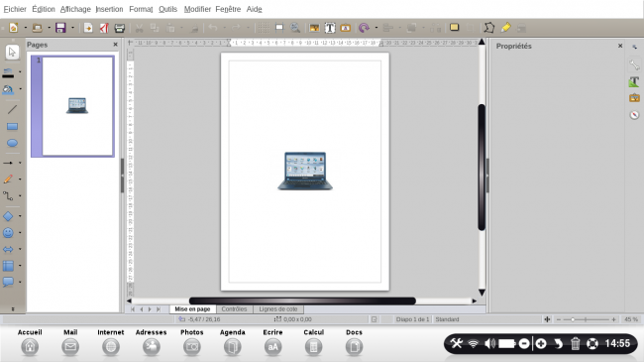Select the smiley Symbol Shapes tool

point(8,233)
